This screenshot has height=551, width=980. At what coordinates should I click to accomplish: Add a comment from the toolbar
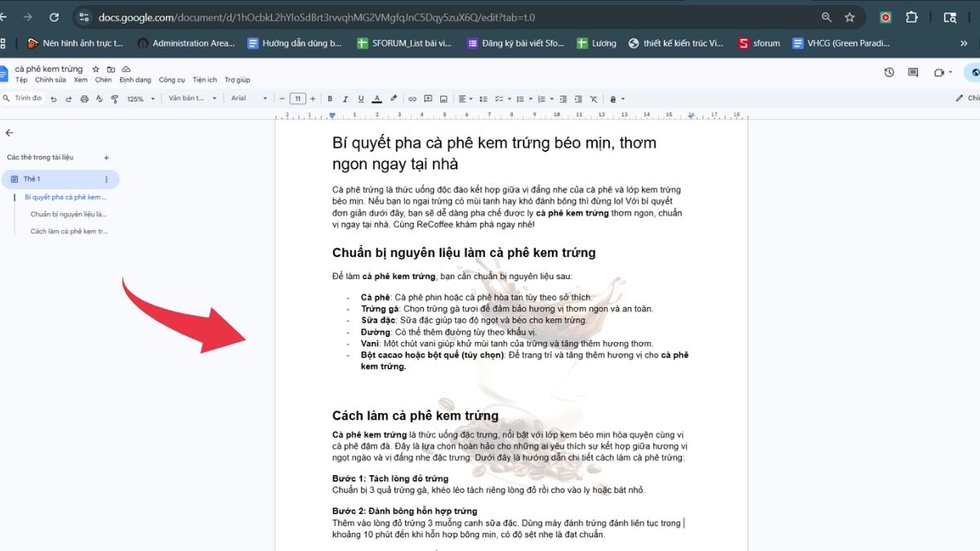click(428, 99)
